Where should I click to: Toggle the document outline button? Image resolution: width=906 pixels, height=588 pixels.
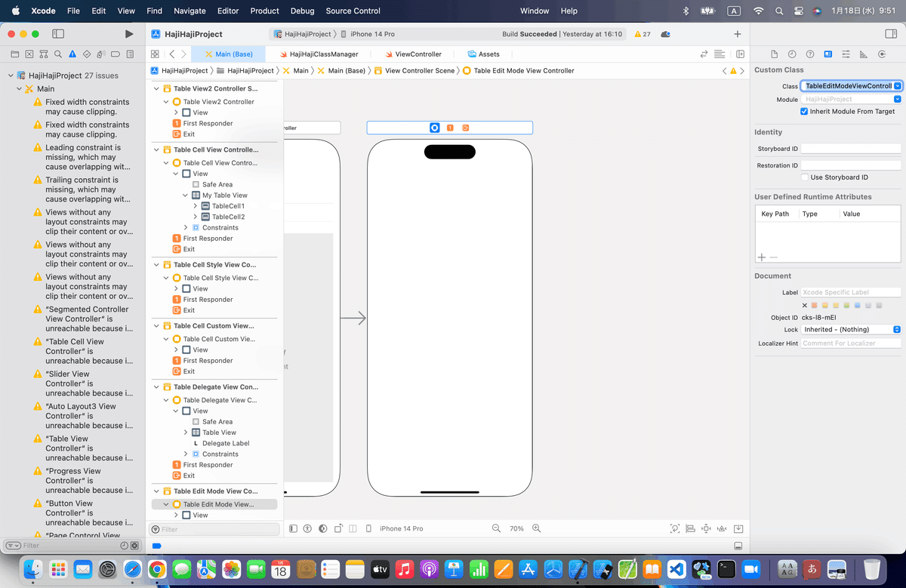click(293, 529)
